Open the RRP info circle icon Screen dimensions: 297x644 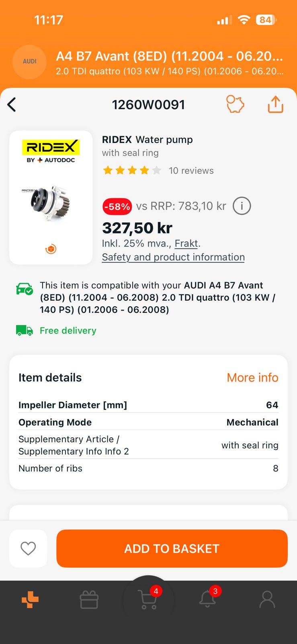coord(242,206)
